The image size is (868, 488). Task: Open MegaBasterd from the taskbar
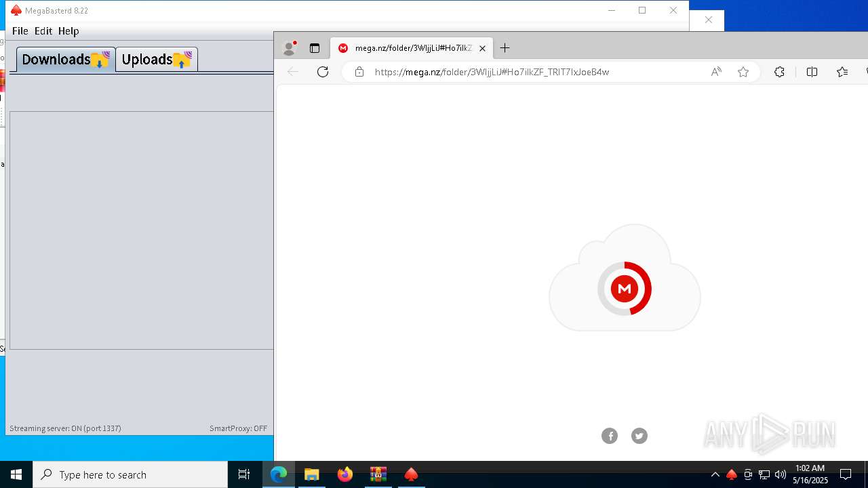pyautogui.click(x=411, y=474)
